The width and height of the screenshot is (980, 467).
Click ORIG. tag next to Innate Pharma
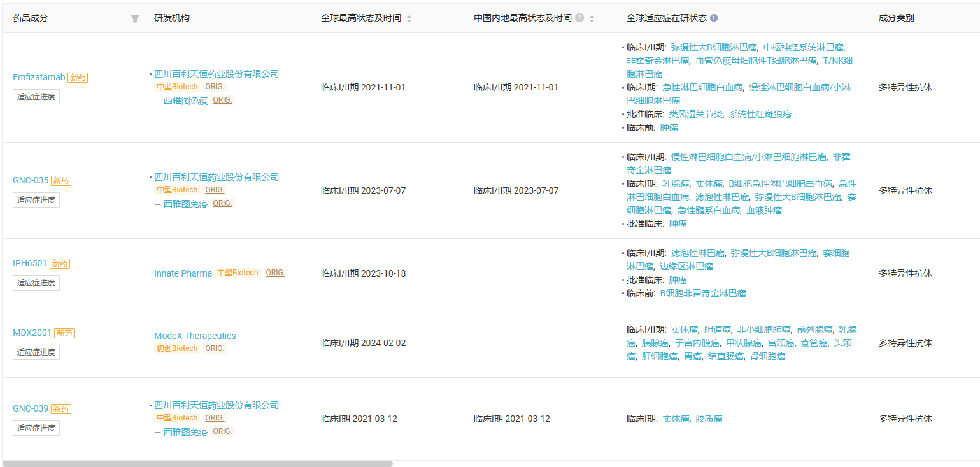(276, 273)
